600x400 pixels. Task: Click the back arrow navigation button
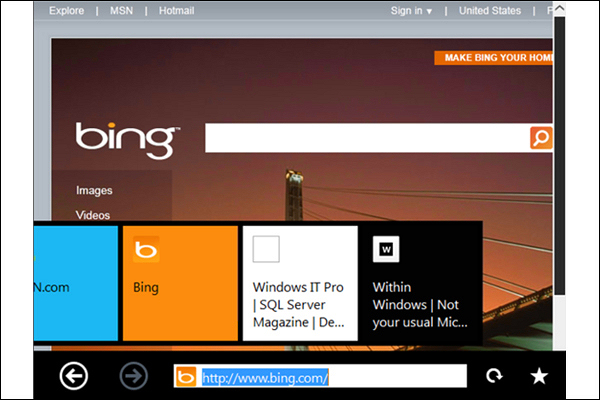73,376
